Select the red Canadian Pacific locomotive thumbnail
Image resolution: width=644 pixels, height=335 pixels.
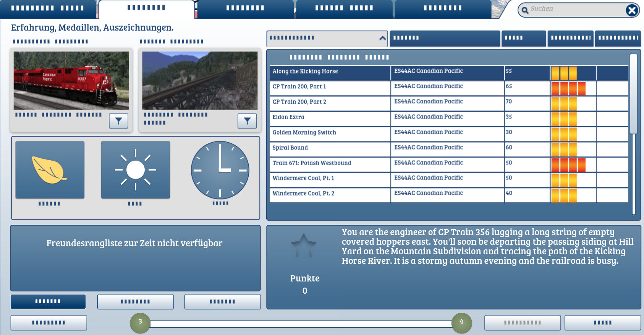[x=71, y=81]
